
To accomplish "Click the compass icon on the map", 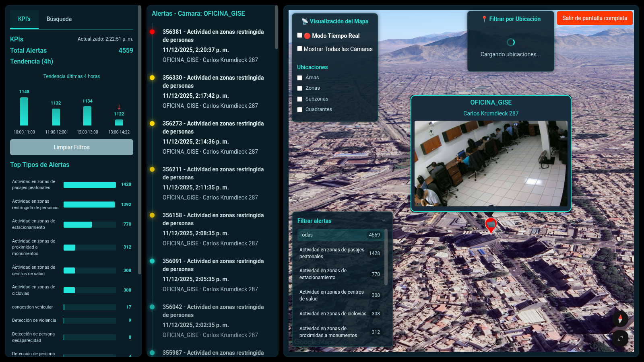I will tap(620, 319).
